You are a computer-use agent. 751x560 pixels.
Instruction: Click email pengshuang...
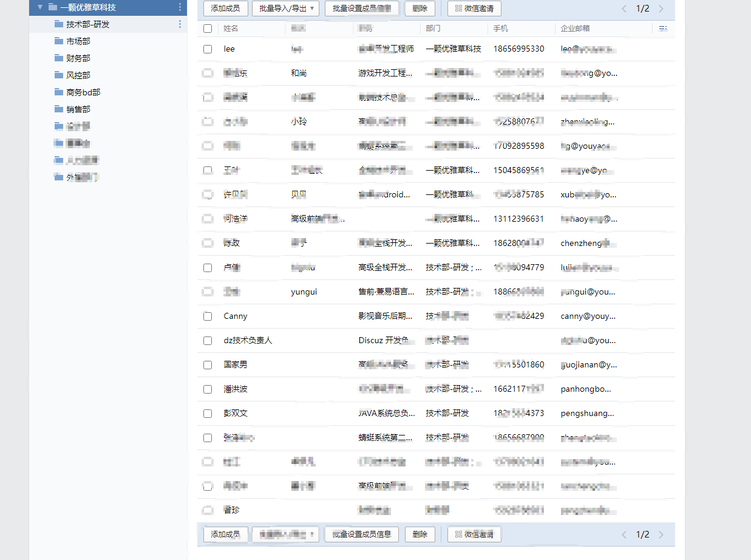588,413
